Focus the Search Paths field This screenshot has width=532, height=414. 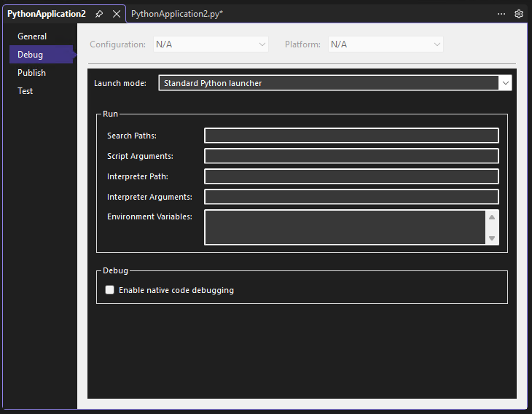[351, 136]
